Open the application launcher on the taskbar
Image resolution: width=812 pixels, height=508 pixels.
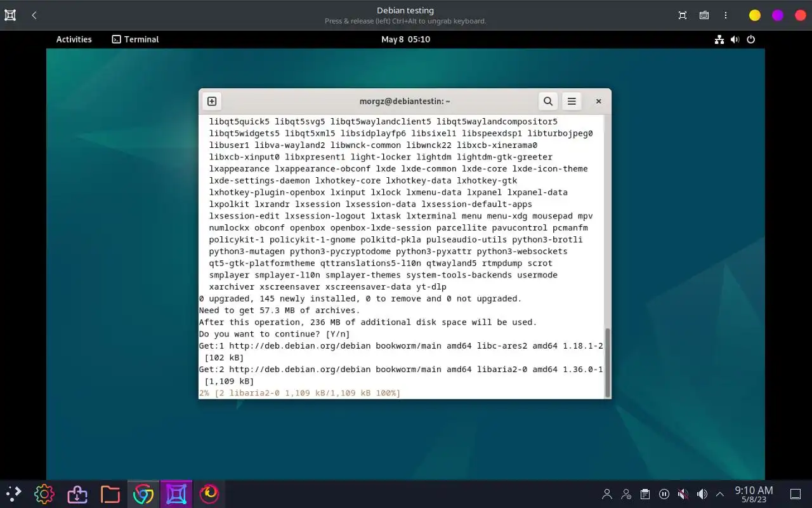click(x=13, y=494)
